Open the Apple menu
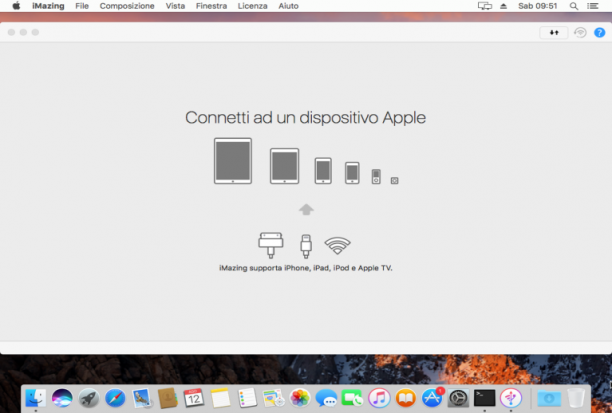 click(x=16, y=6)
